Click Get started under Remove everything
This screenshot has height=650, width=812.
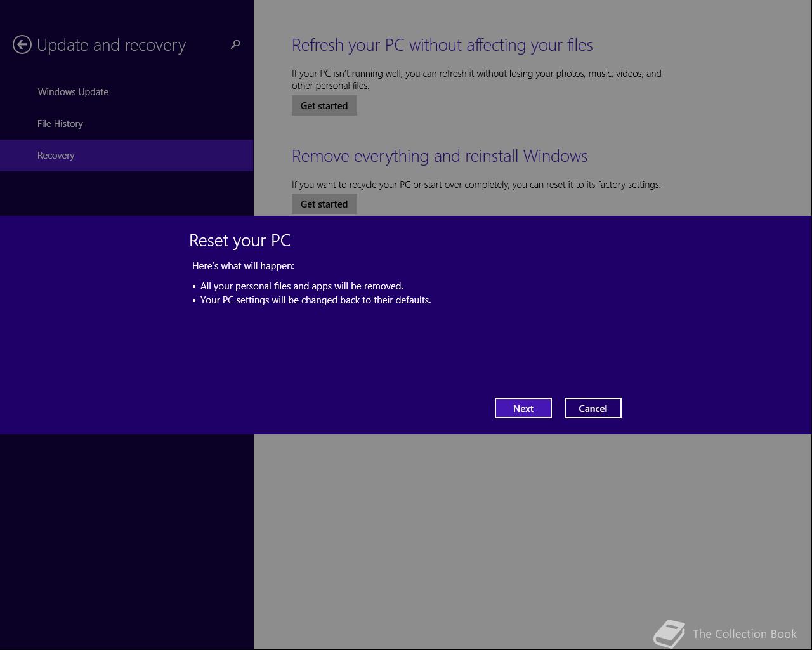click(x=324, y=204)
